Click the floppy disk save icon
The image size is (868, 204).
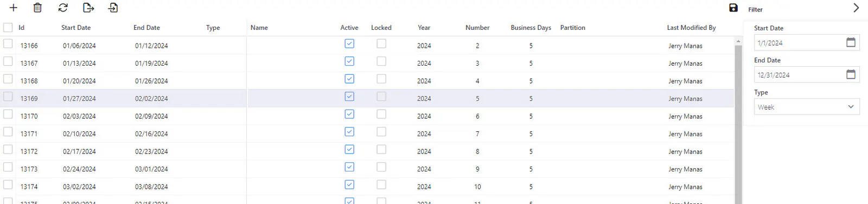click(733, 8)
